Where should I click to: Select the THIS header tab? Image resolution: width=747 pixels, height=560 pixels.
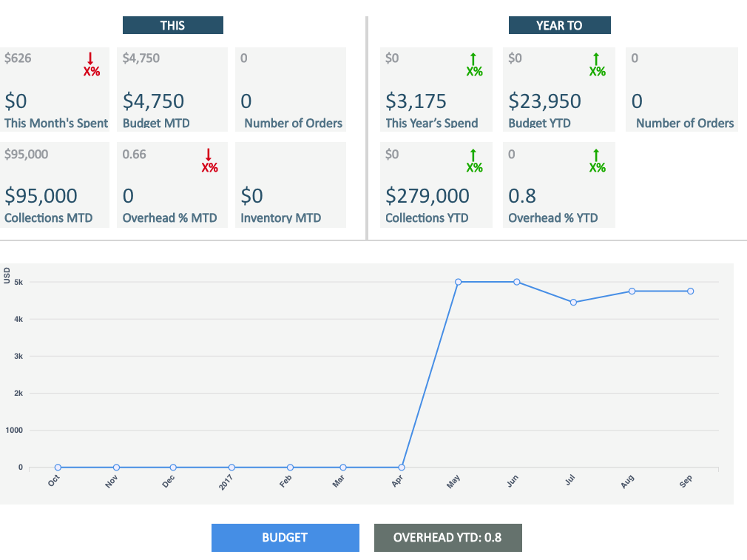tap(173, 25)
